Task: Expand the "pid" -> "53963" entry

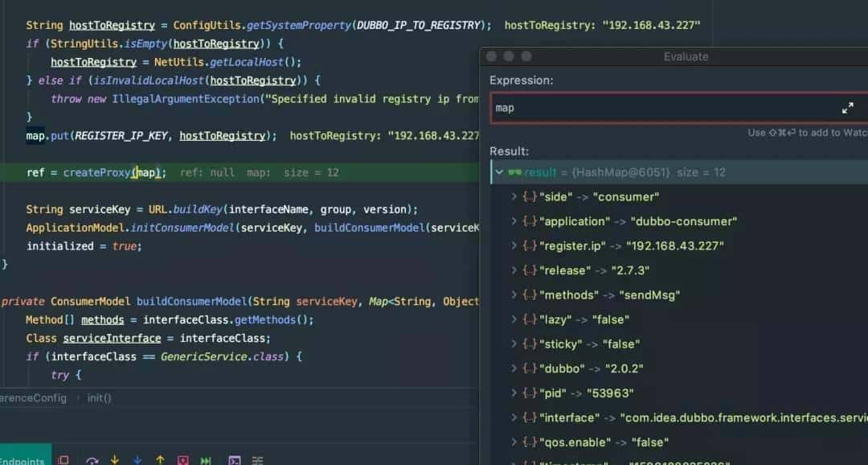Action: (514, 393)
